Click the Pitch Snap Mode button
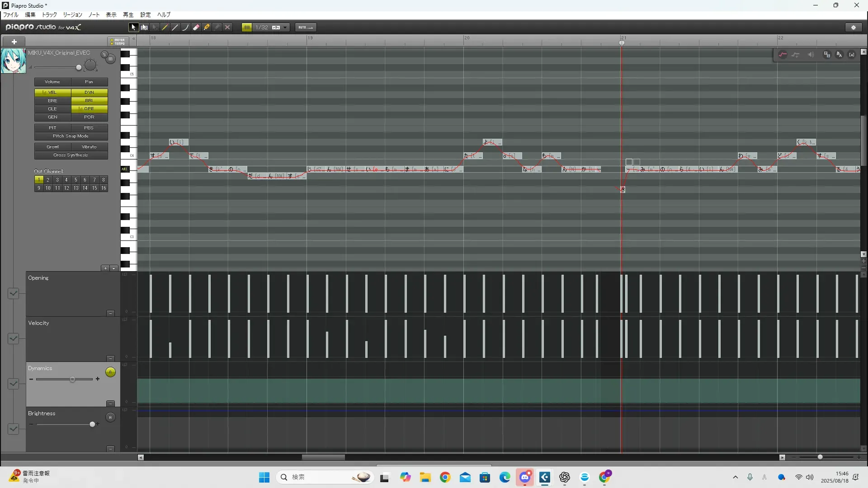 click(71, 136)
